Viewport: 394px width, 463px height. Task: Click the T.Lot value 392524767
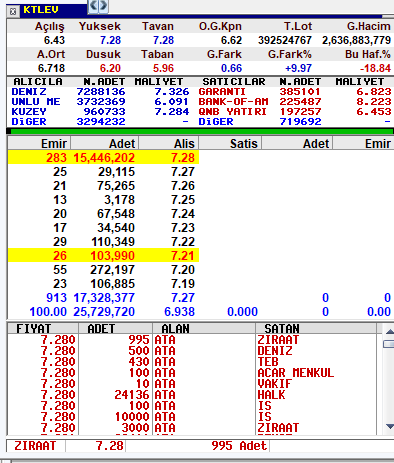pos(285,40)
